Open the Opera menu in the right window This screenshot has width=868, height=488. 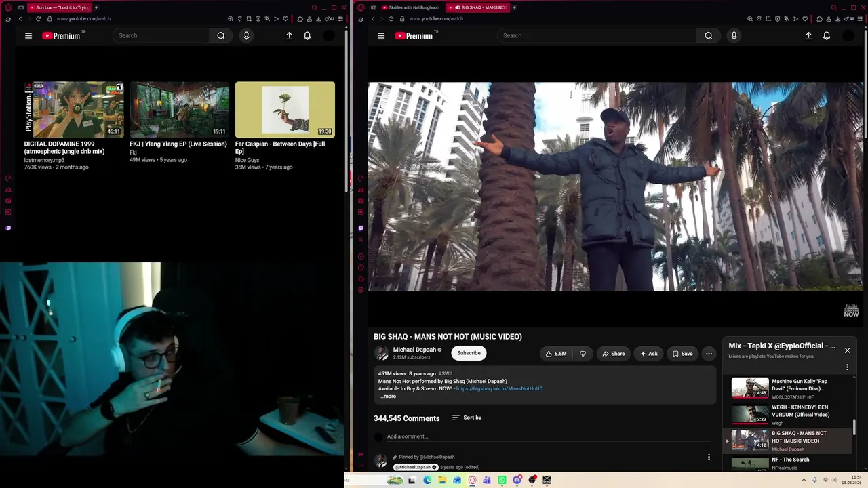361,7
